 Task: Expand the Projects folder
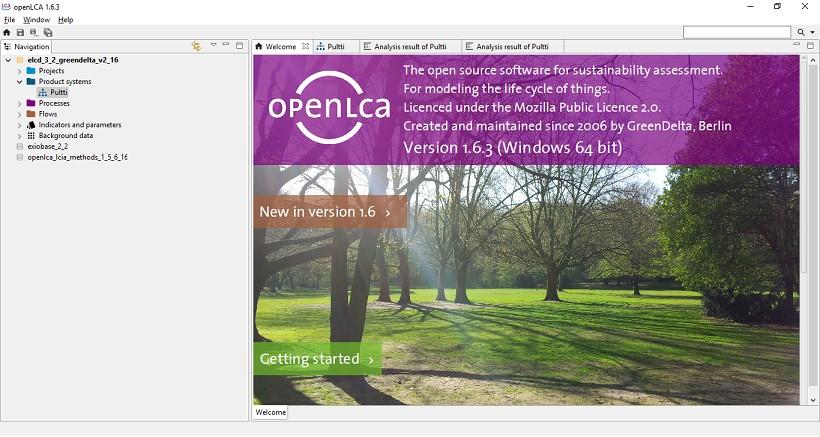19,71
